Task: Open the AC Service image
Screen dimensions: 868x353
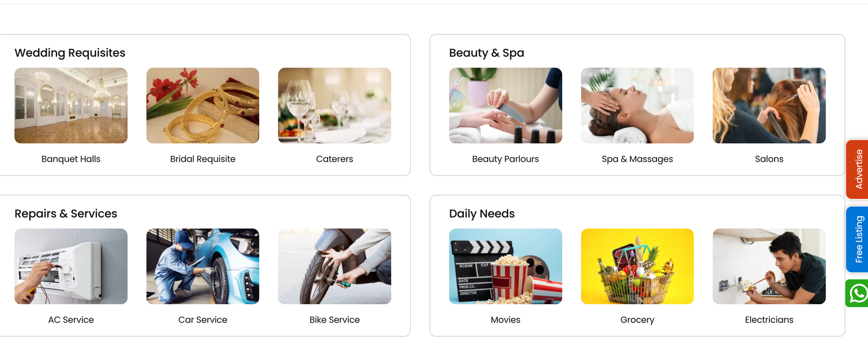Action: (x=71, y=266)
